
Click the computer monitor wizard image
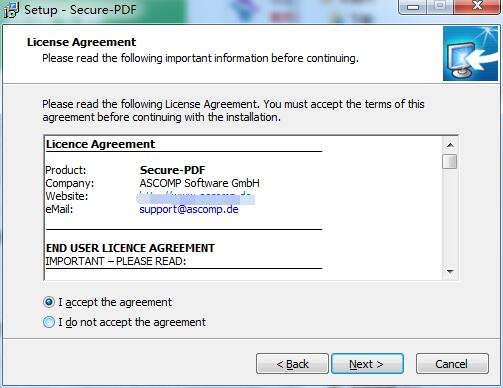tap(470, 54)
